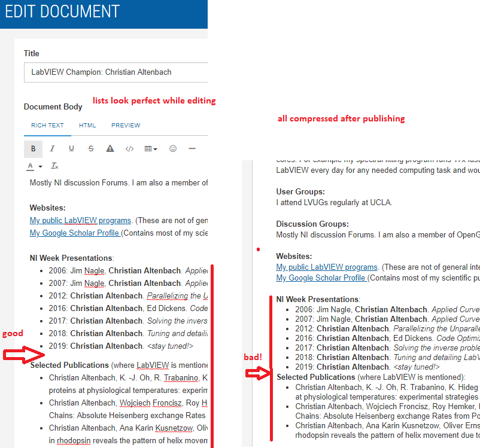Click the 'K. -J. Oh, R. Trabanino' publication in the published view
480x448 pixels.
click(x=388, y=392)
